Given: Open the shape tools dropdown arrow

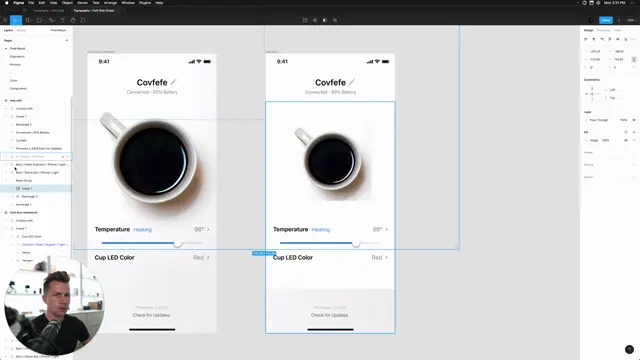Looking at the screenshot, I should [x=43, y=20].
